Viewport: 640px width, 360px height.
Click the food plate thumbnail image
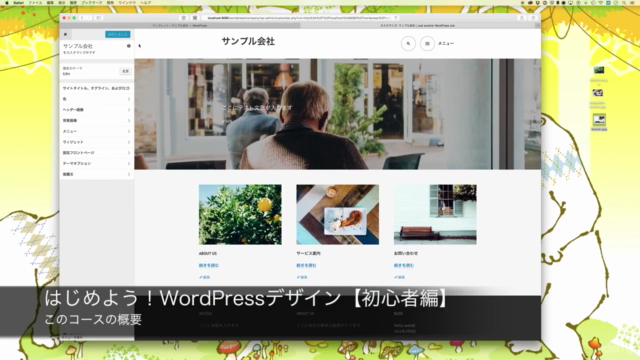tap(338, 215)
